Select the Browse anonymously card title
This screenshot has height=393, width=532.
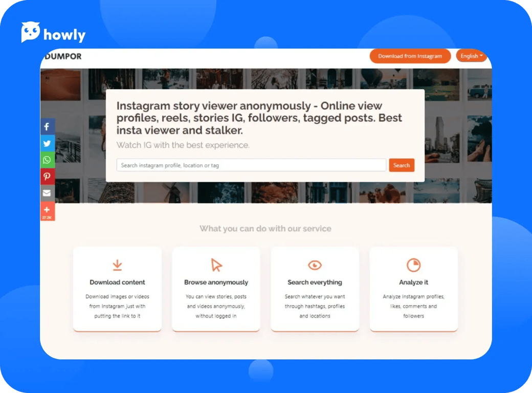(216, 282)
